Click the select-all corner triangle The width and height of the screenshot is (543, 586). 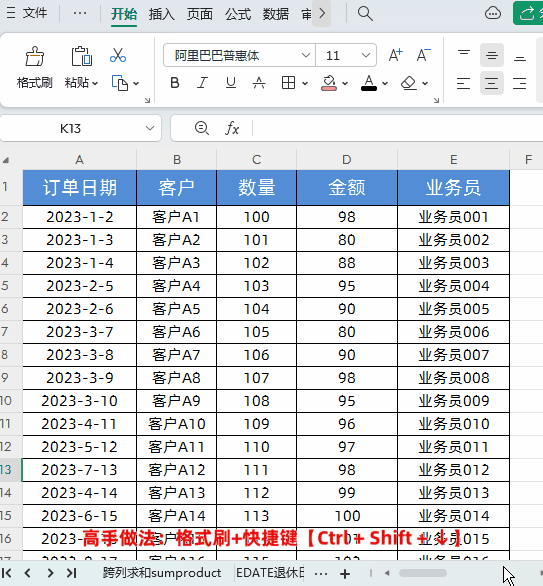(6, 161)
